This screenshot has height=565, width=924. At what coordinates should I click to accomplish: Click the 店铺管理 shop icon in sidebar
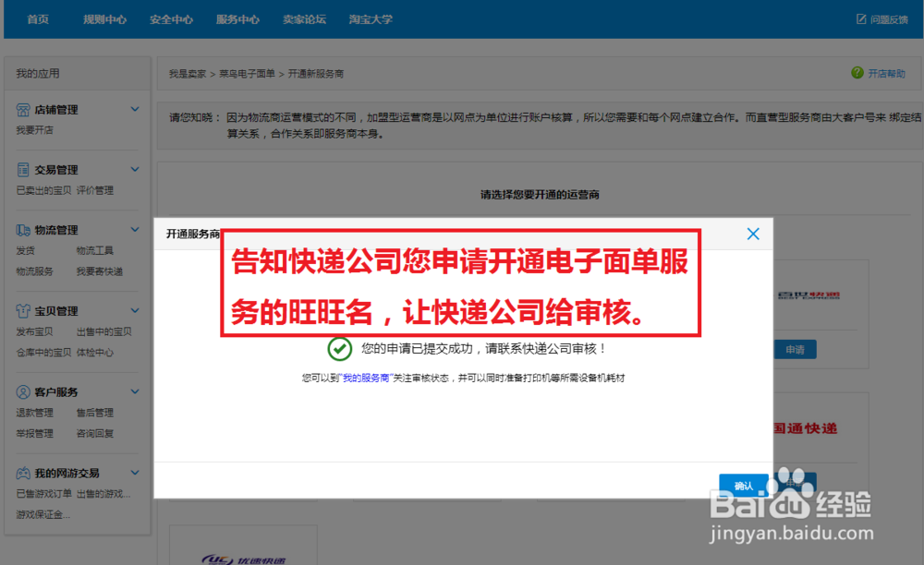point(22,109)
